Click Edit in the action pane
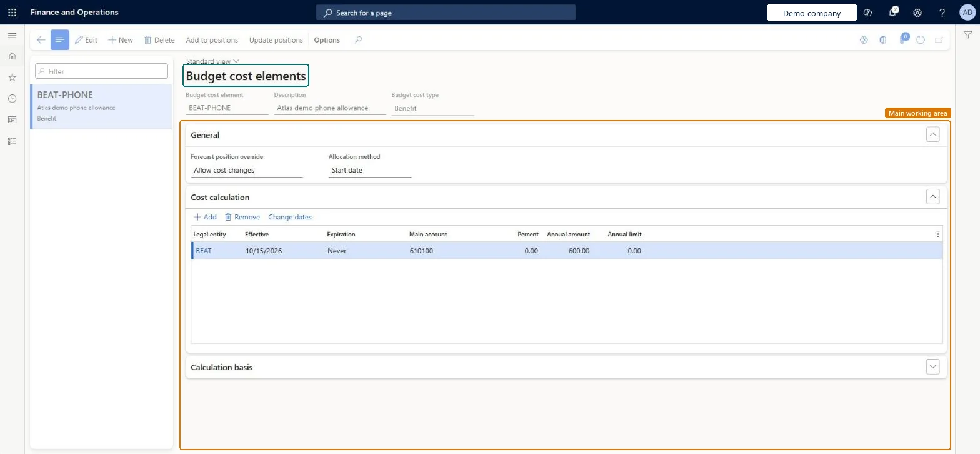The image size is (980, 454). click(x=86, y=40)
